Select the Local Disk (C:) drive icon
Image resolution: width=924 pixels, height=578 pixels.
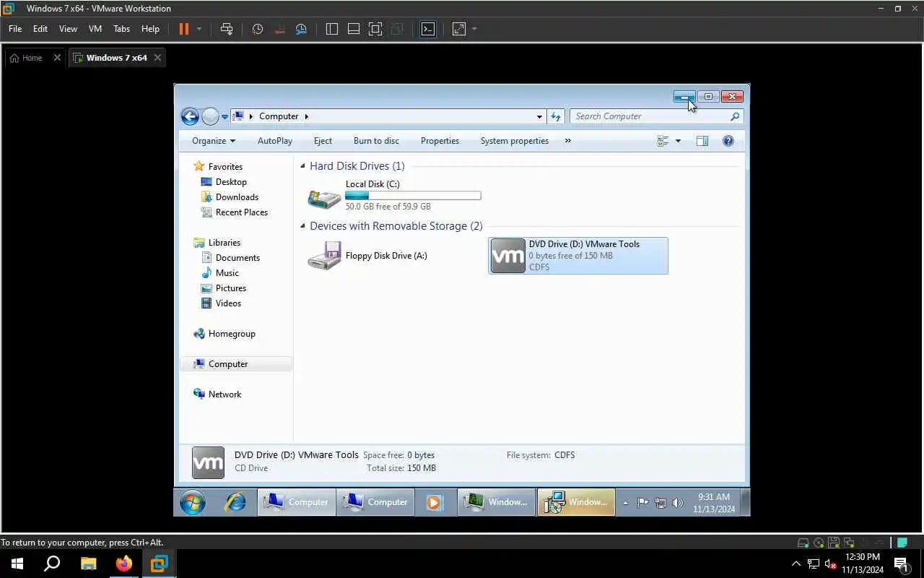[324, 197]
